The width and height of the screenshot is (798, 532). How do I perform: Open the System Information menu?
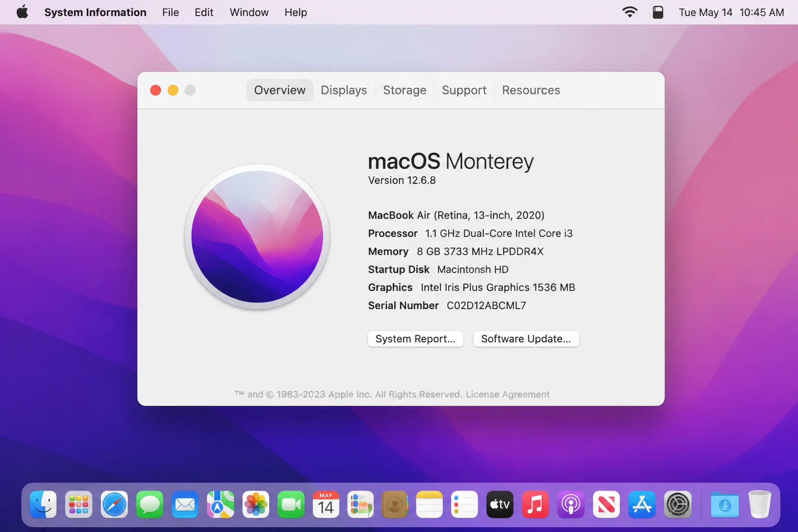(95, 12)
